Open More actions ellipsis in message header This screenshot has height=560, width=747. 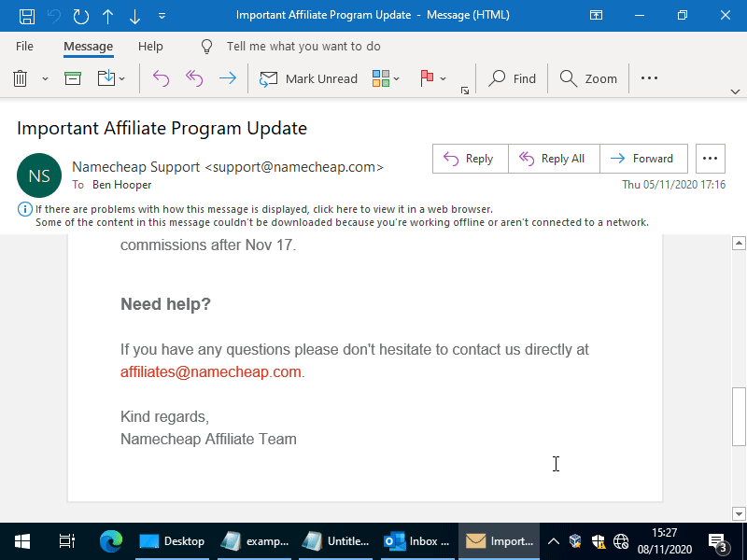711,159
